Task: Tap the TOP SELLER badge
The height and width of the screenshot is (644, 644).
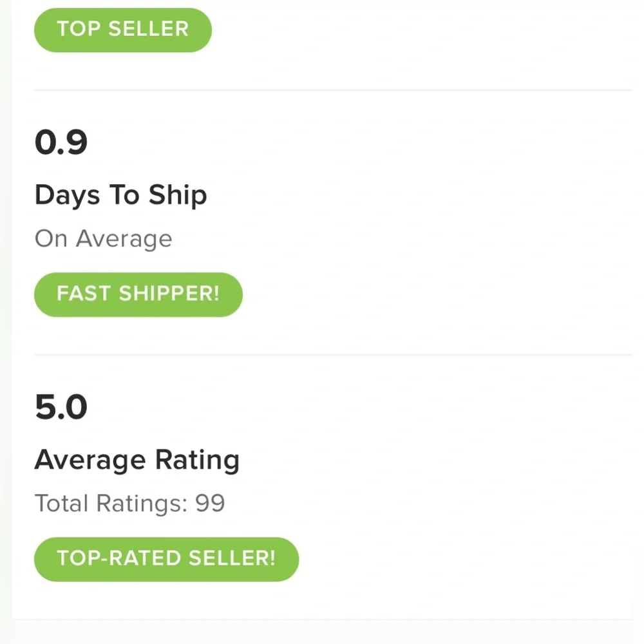Action: [x=123, y=30]
